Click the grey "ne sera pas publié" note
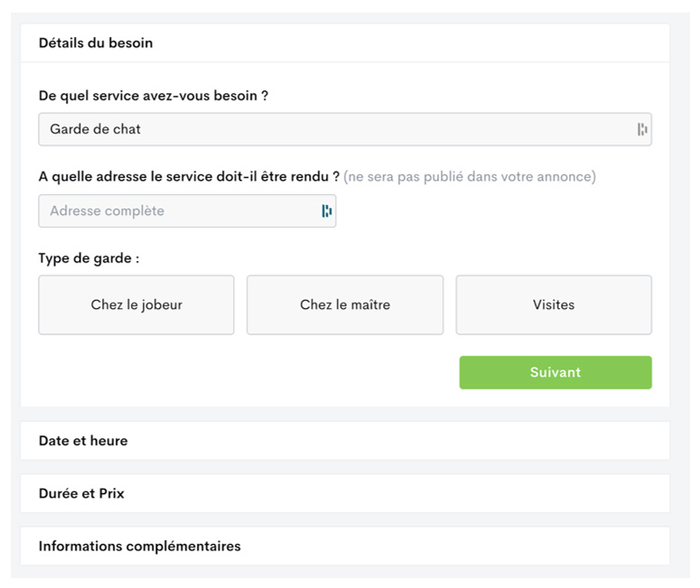Viewport: 700px width, 588px height. click(x=470, y=176)
